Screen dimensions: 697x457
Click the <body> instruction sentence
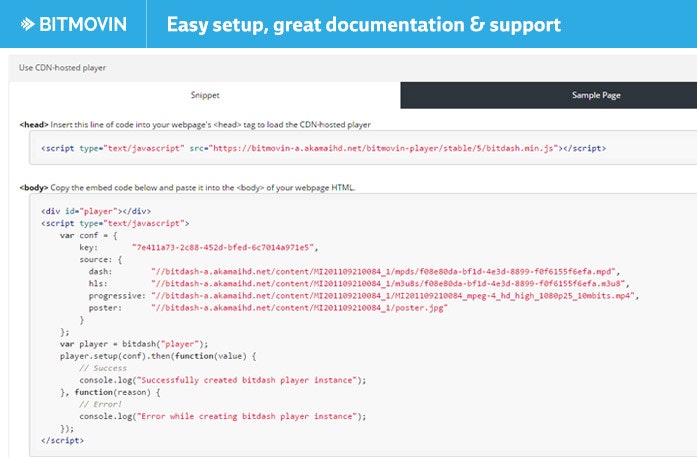point(187,188)
